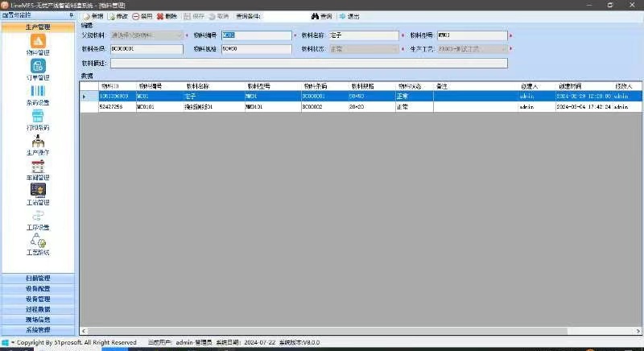The width and height of the screenshot is (644, 351).
Task: Open the 父级物料 dropdown
Action: [x=147, y=35]
